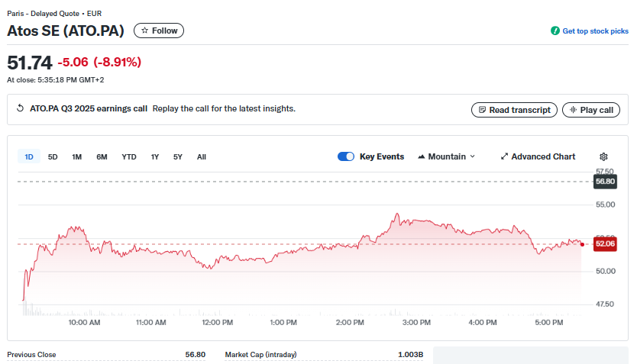Image resolution: width=637 pixels, height=364 pixels.
Task: Show the 1Y chart range
Action: 155,156
